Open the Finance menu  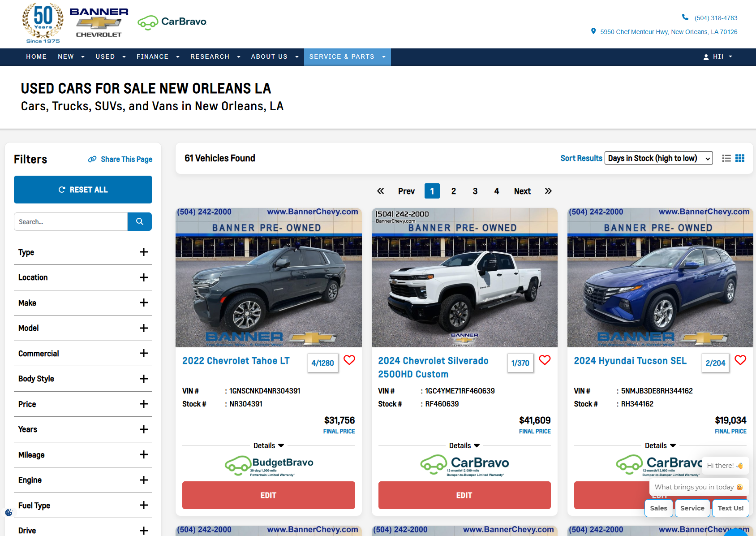point(158,56)
